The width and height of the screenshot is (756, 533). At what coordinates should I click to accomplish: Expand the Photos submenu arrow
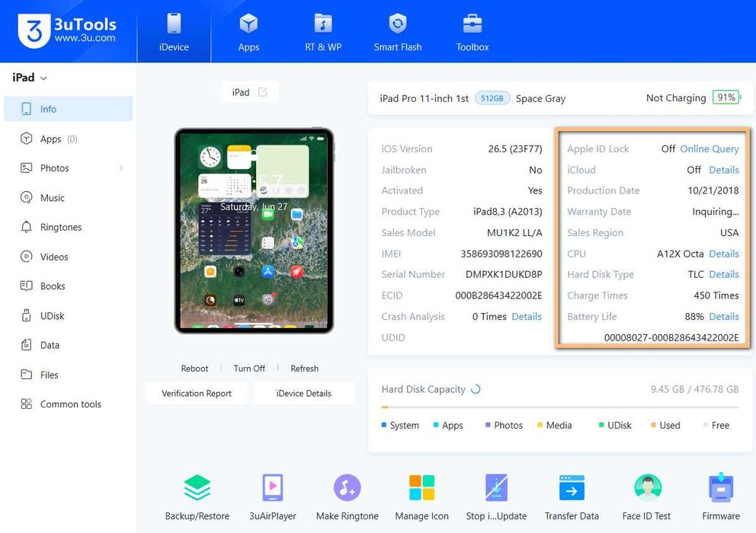[x=121, y=168]
